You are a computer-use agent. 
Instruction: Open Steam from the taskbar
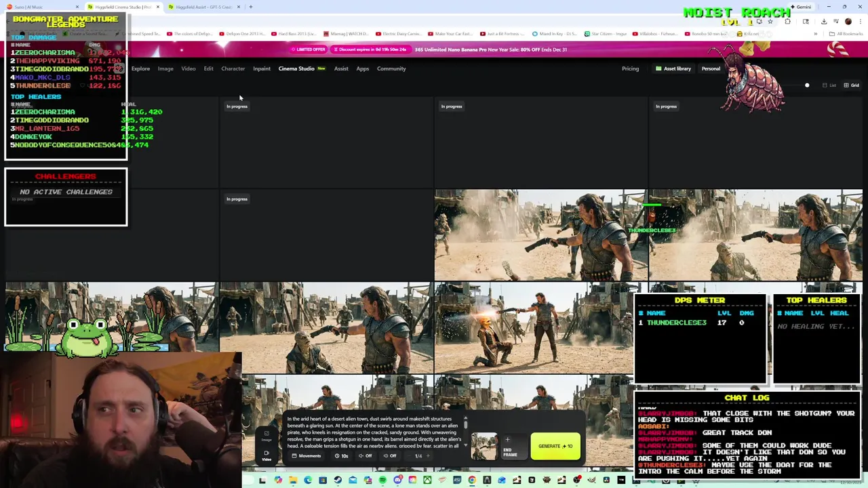tap(338, 480)
